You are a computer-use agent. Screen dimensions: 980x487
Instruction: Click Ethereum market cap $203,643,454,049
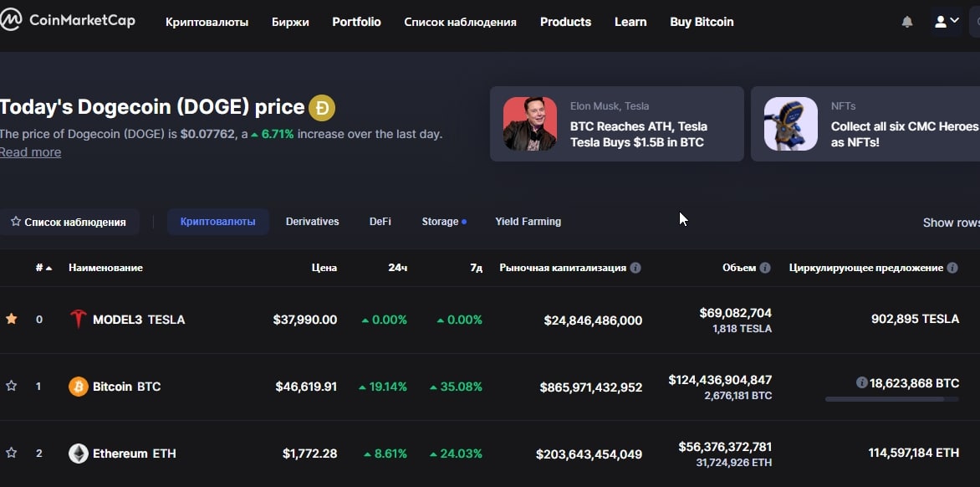click(x=589, y=454)
